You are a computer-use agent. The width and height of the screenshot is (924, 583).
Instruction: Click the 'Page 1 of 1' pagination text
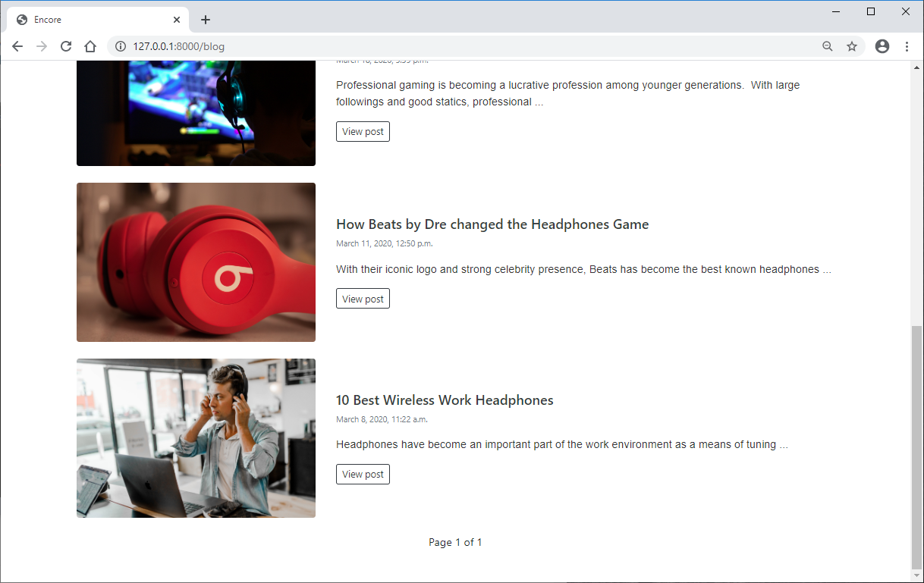455,542
